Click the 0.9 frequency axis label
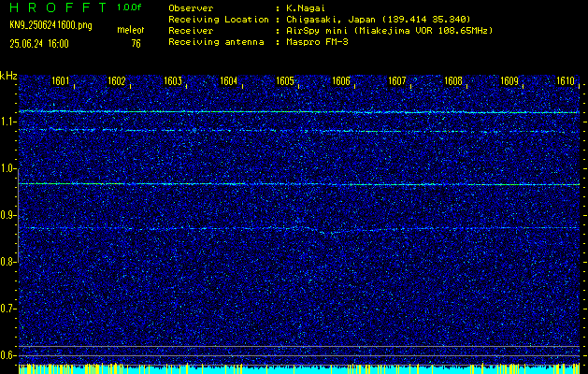 pyautogui.click(x=7, y=215)
